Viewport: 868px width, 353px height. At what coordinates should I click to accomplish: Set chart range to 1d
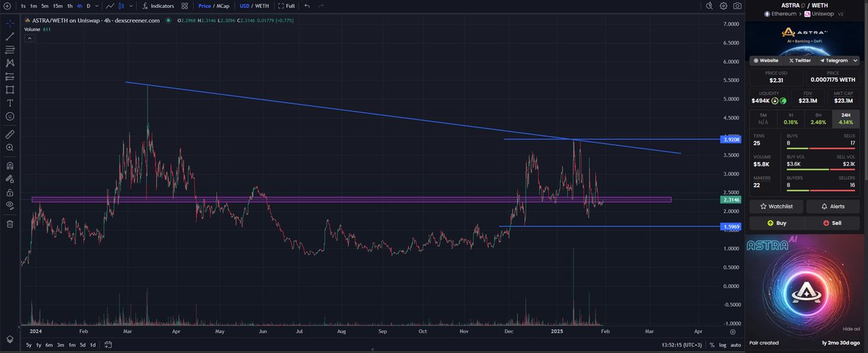(92, 345)
